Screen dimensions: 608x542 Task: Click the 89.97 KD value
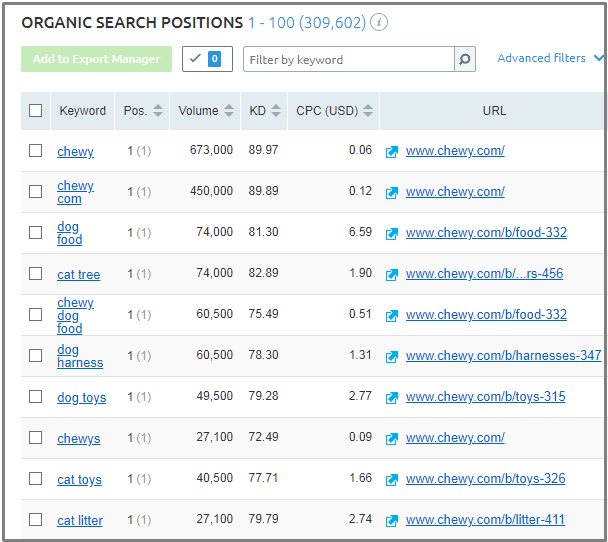pos(263,150)
